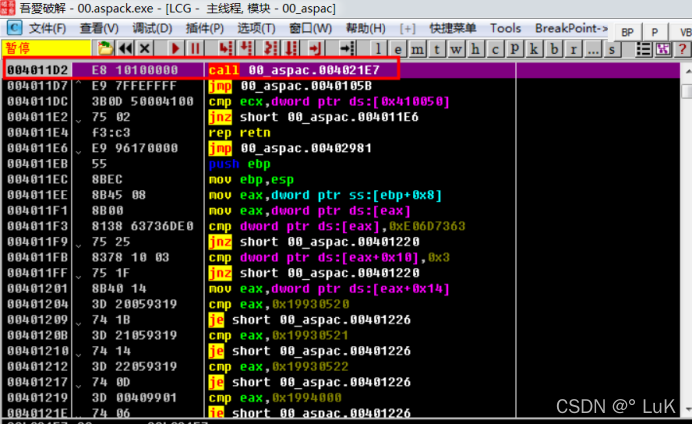Click the trace into icon
Screen dimensions: 692x424
click(270, 48)
